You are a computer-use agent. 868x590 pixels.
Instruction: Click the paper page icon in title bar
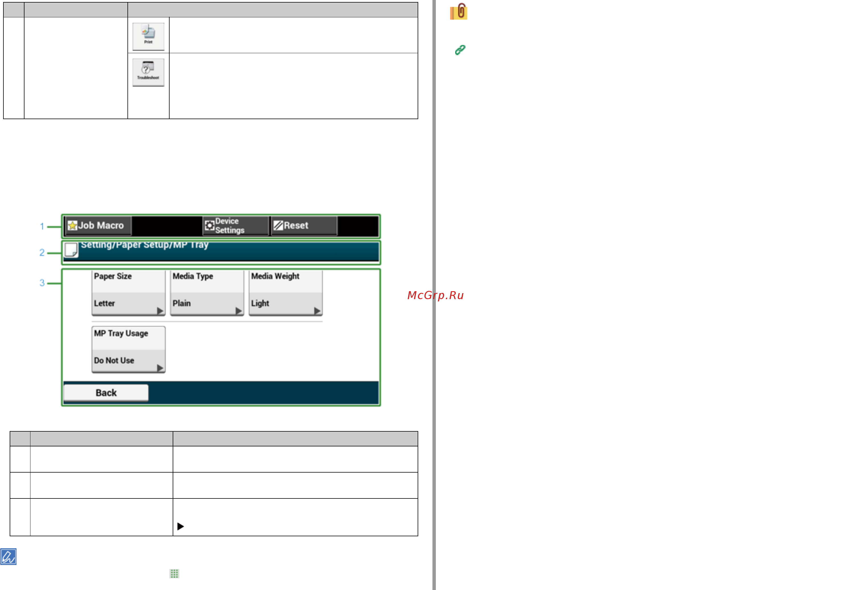(71, 250)
